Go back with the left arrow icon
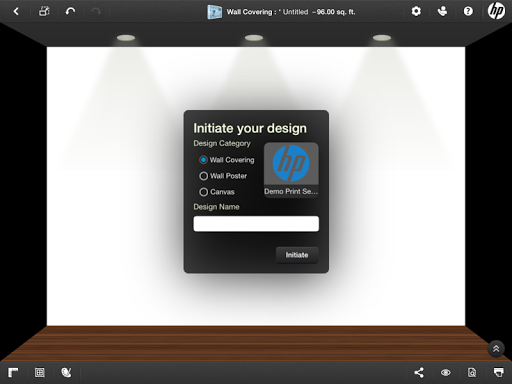The width and height of the screenshot is (512, 384). coord(16,11)
